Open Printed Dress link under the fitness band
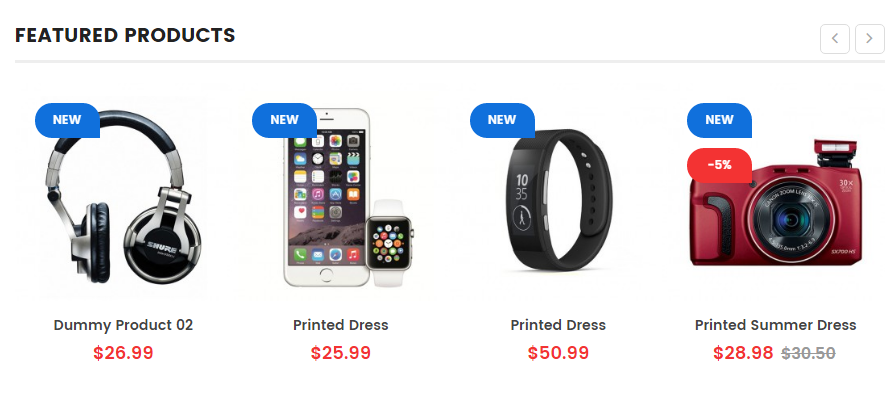 558,325
